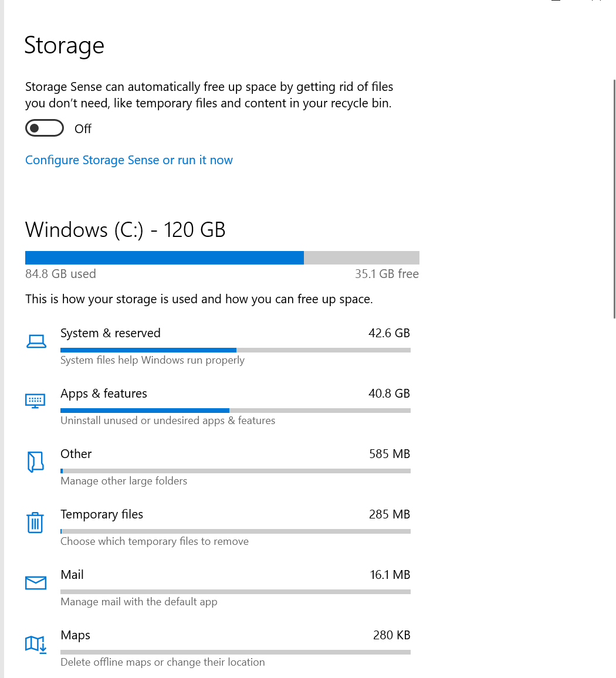
Task: Click the vertical scrollbar on the right
Action: 614,199
